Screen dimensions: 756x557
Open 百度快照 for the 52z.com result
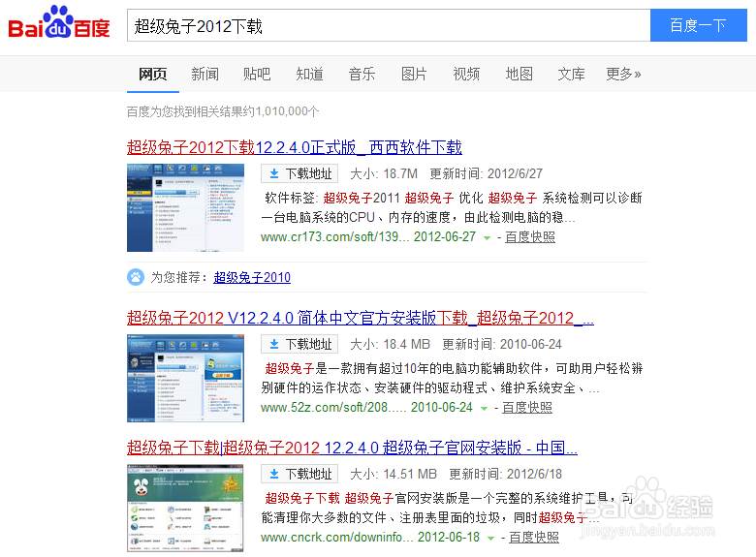(x=527, y=408)
